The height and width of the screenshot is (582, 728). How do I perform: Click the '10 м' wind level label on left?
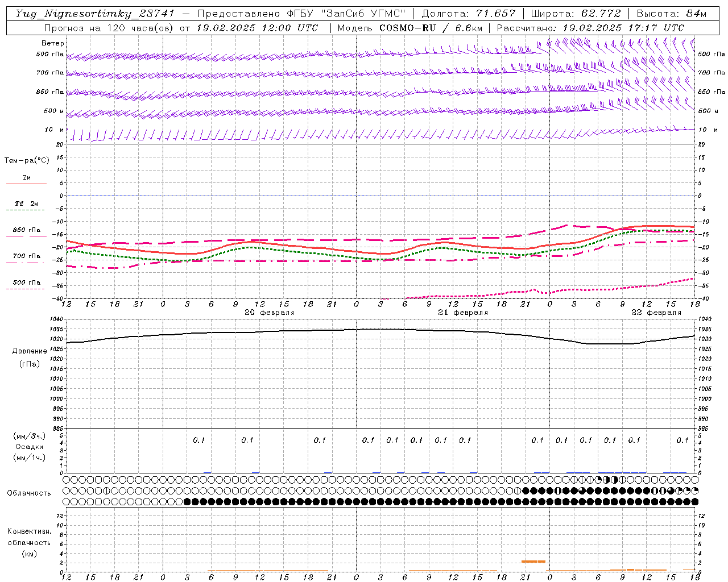tap(55, 130)
